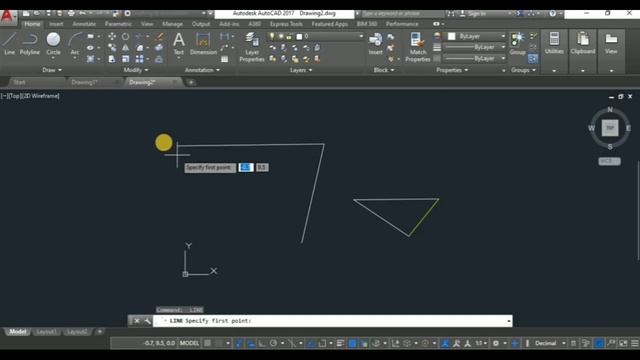The width and height of the screenshot is (640, 360).
Task: Select the Dimension tool
Action: pos(203,44)
